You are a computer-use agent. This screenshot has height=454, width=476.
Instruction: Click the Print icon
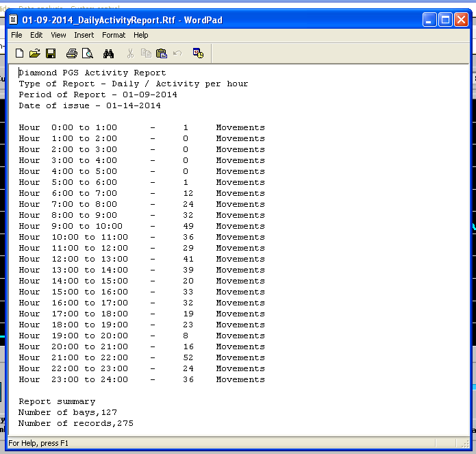pos(72,53)
